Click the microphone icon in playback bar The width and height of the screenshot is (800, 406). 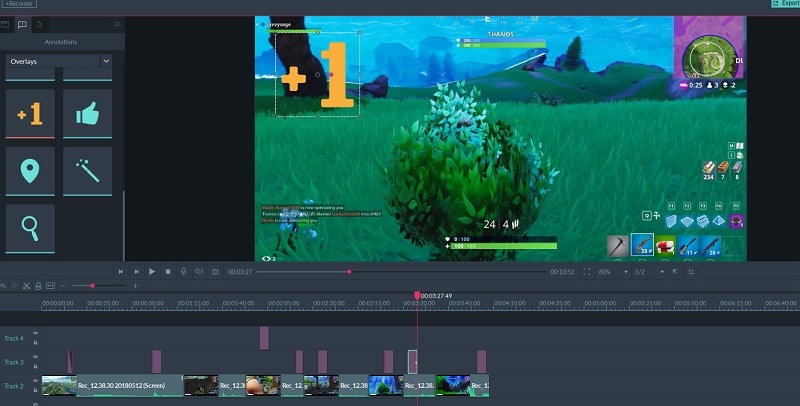(x=183, y=271)
